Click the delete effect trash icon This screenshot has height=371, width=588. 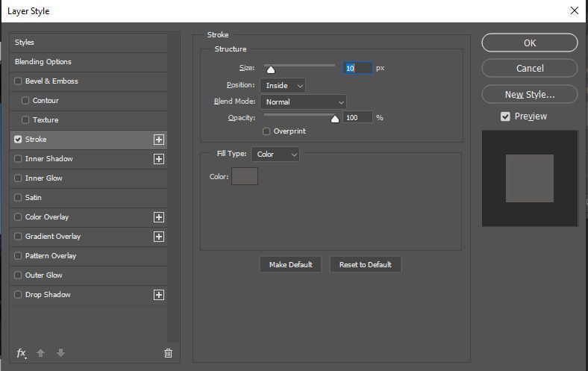(169, 353)
